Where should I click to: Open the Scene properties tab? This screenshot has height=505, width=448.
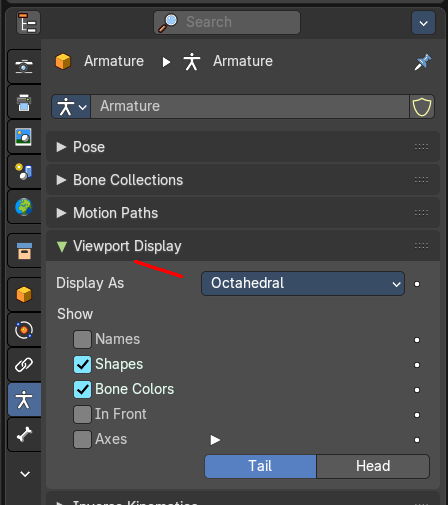coord(24,172)
